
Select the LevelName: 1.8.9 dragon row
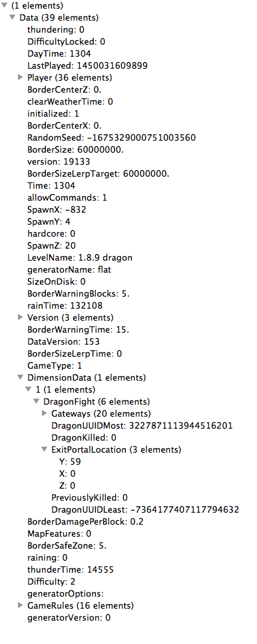click(80, 257)
